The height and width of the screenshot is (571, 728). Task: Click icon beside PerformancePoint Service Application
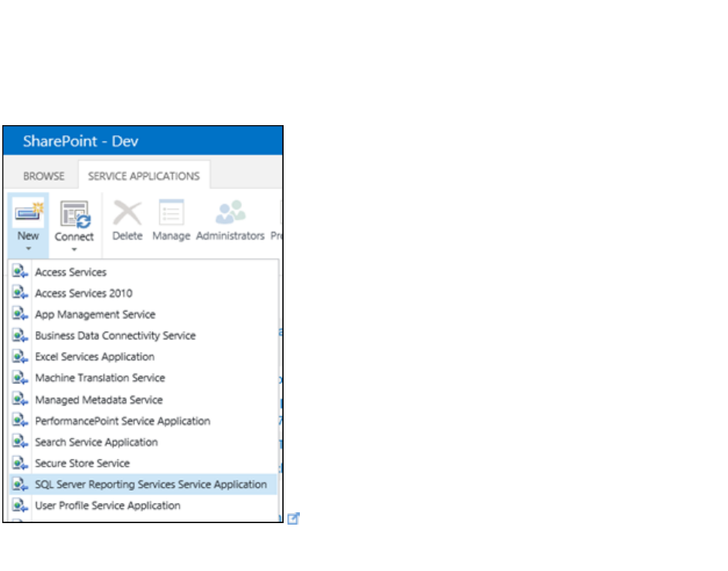click(20, 420)
